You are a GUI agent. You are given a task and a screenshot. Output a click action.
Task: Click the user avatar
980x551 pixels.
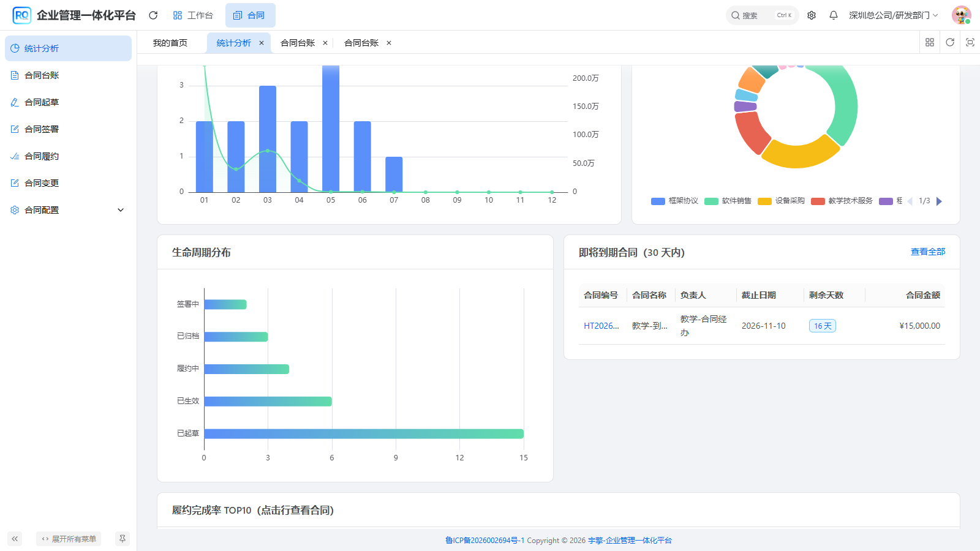[962, 15]
